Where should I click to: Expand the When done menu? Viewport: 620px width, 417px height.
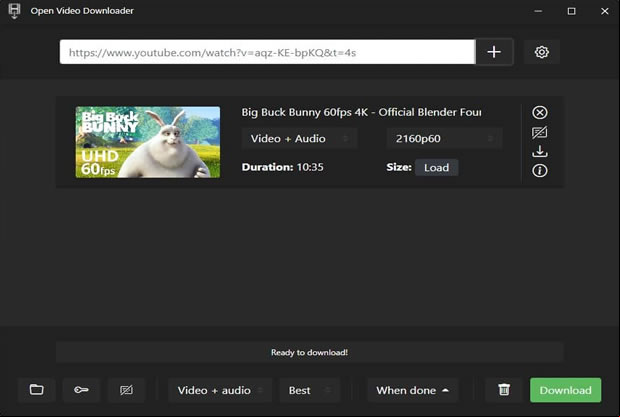(412, 391)
